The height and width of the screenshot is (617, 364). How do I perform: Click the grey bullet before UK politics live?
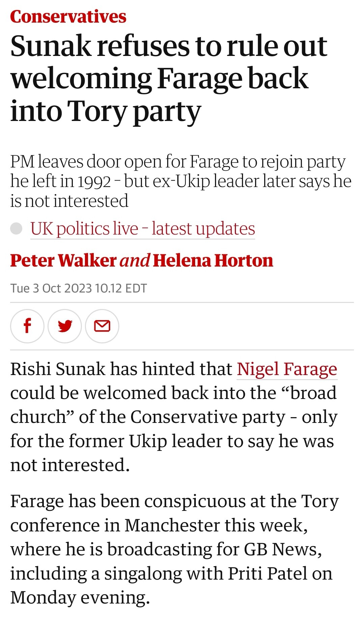16,228
